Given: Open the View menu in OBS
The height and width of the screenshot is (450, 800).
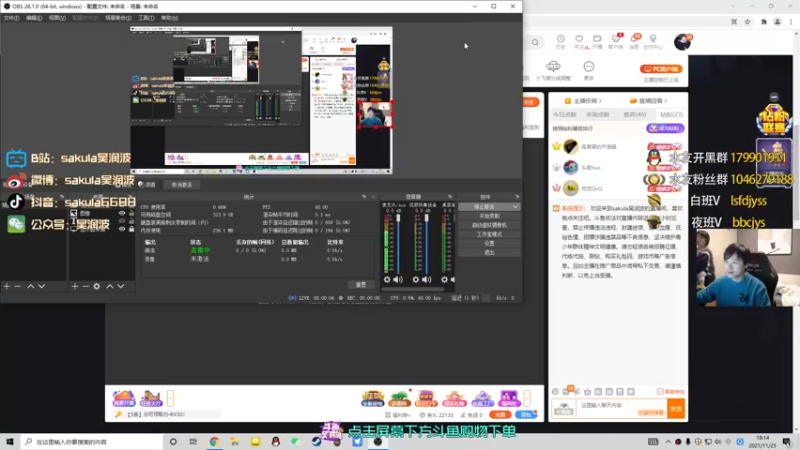Looking at the screenshot, I should tap(57, 18).
